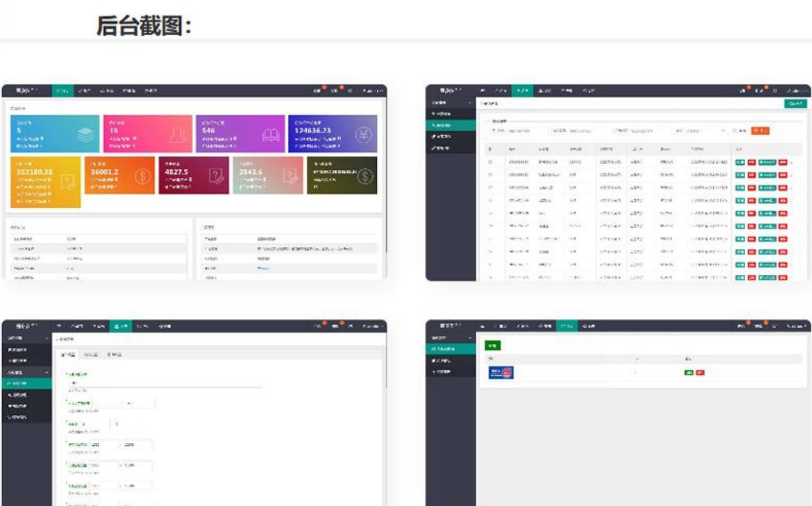Click the green add button above the bank card table
The height and width of the screenshot is (506, 812).
point(493,345)
